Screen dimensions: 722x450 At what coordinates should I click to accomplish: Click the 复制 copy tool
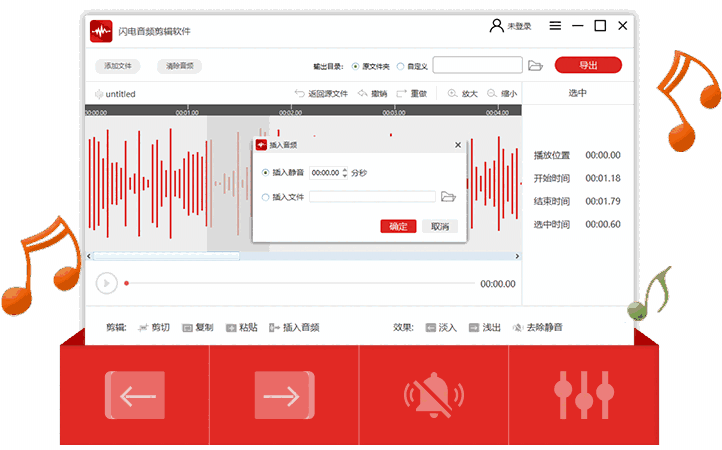198,327
